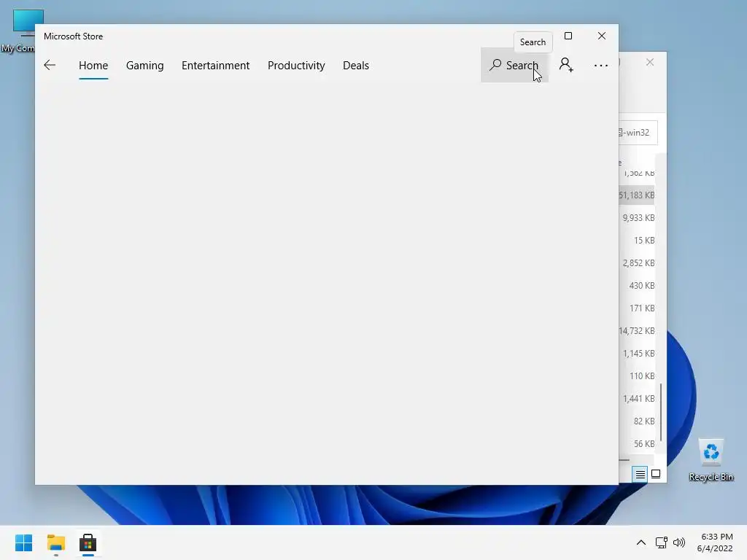Open the clock showing 6:33 PM
This screenshot has height=560, width=747.
click(x=715, y=542)
